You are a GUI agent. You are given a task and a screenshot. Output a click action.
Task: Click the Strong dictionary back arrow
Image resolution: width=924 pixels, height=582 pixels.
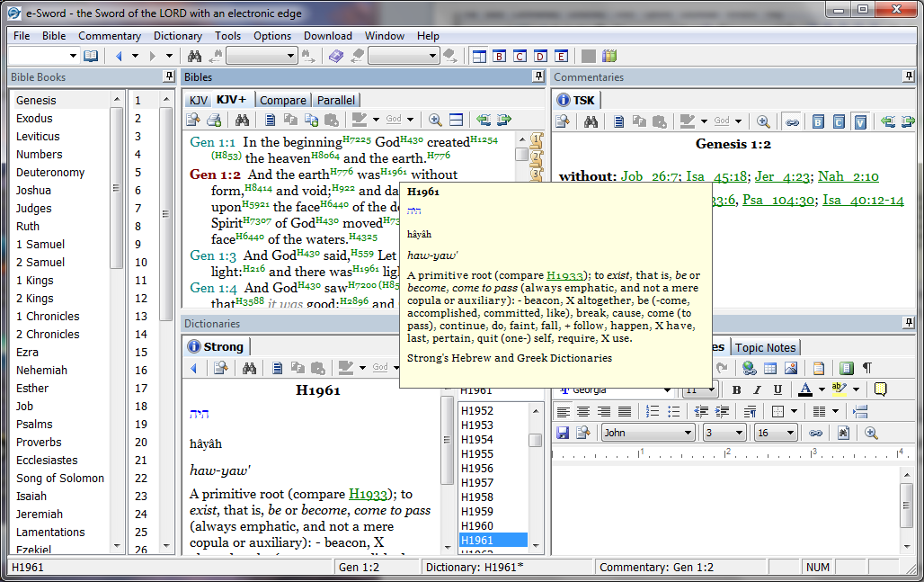pos(193,368)
